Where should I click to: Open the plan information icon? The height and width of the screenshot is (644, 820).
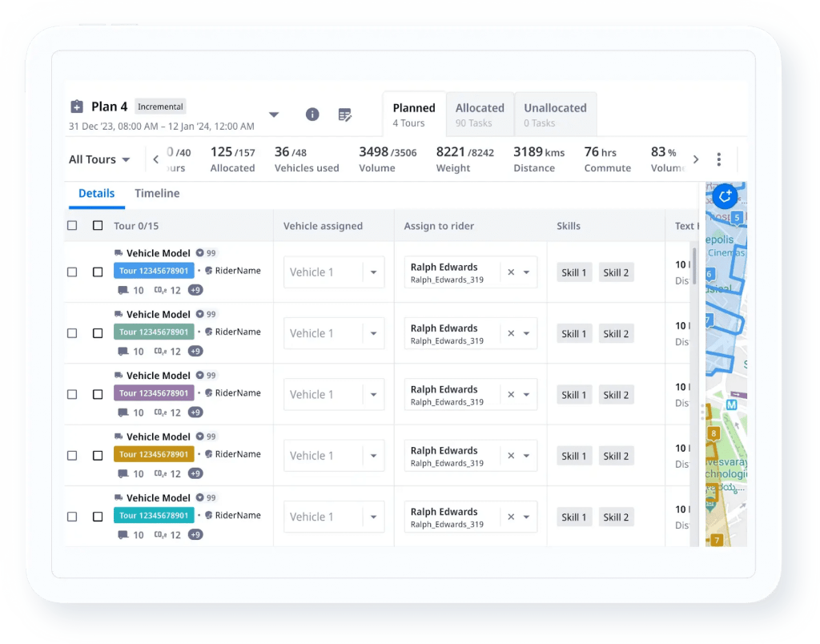click(x=312, y=115)
